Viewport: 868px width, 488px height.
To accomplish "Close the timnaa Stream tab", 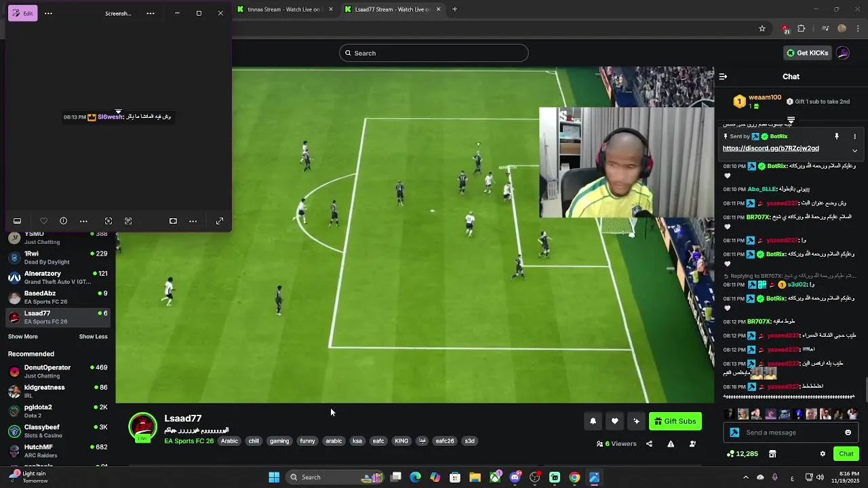I will click(x=331, y=9).
